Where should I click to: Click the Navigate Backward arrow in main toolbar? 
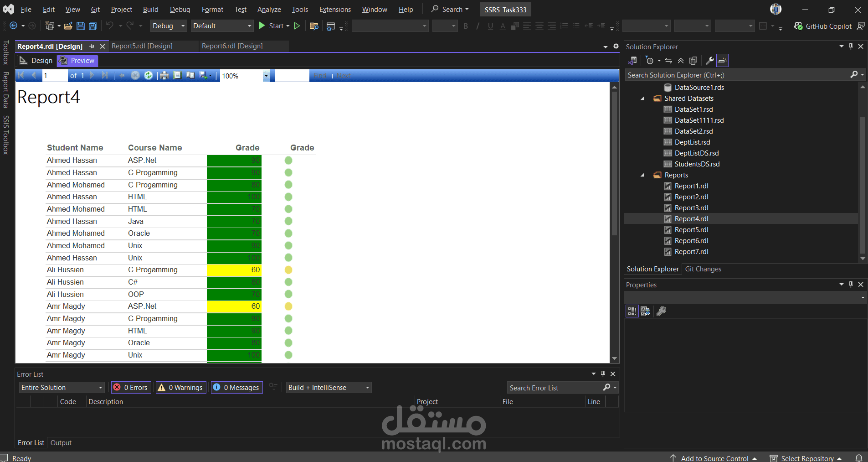coord(14,26)
